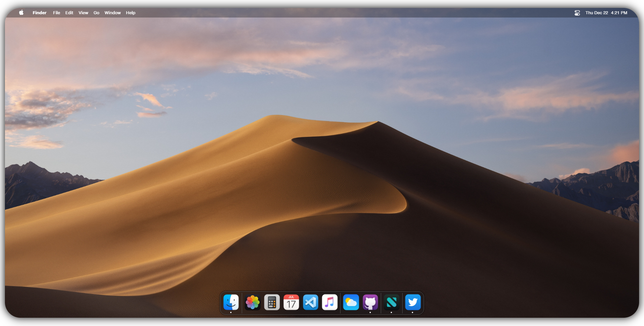This screenshot has width=644, height=326.
Task: Launch Visual Studio Code from dock
Action: tap(310, 302)
